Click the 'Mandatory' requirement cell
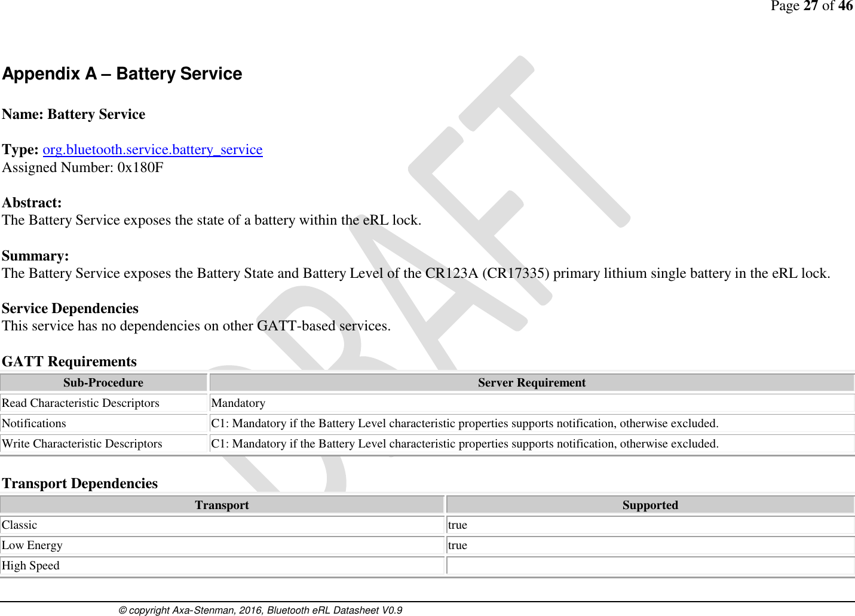This screenshot has height=616, width=855. [532, 403]
